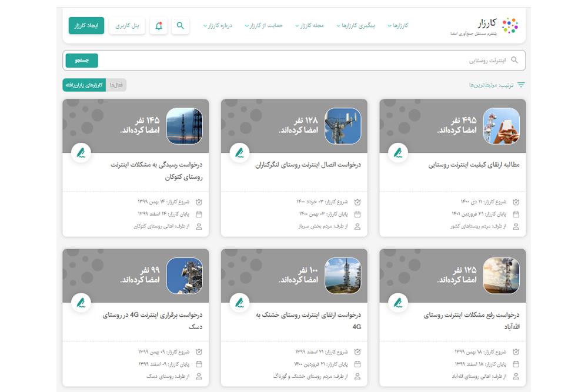Click sign icon on Dask village 4G petition

(x=81, y=303)
